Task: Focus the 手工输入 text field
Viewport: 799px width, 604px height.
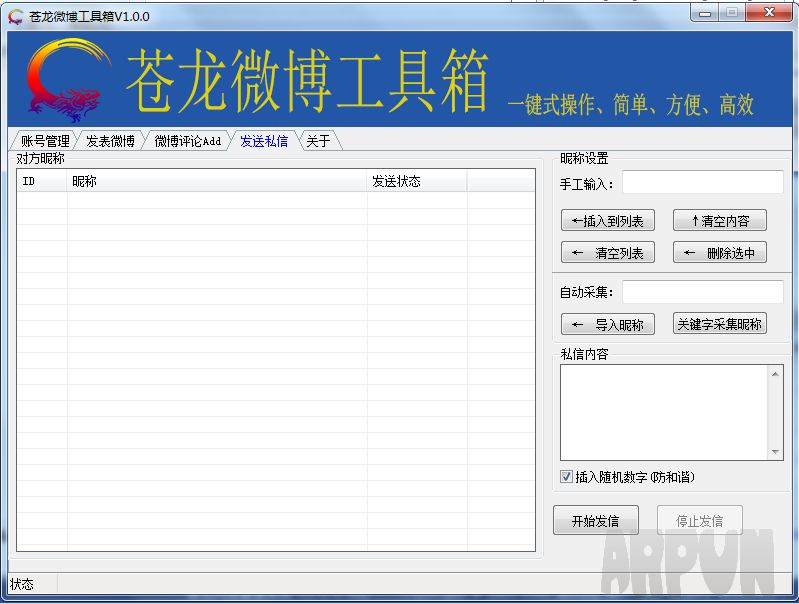Action: coord(702,182)
